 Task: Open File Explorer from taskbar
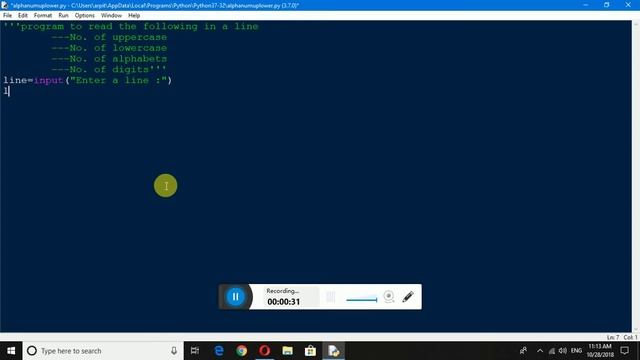[287, 351]
